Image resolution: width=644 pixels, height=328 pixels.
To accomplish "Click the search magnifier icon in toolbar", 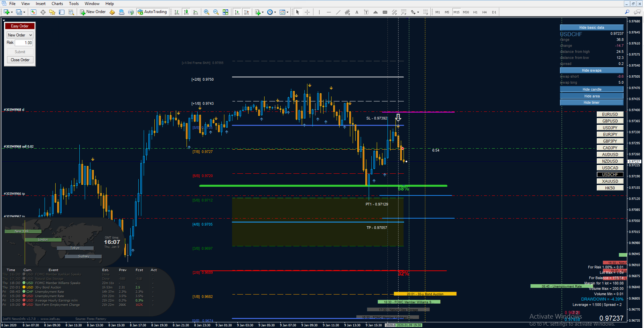I will click(x=627, y=12).
